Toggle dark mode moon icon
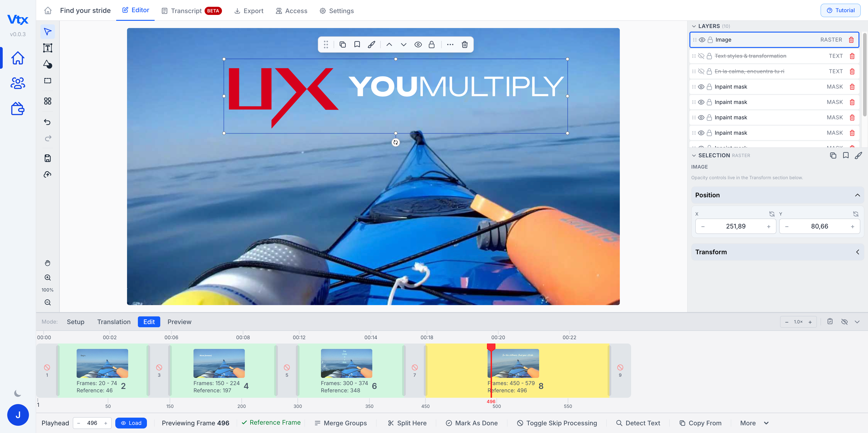The width and height of the screenshot is (868, 433). tap(18, 393)
